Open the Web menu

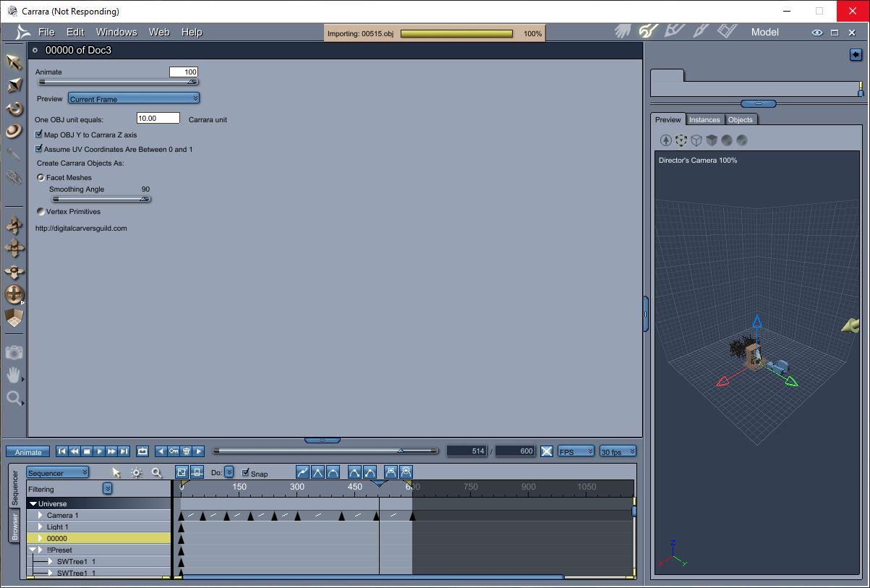click(159, 32)
